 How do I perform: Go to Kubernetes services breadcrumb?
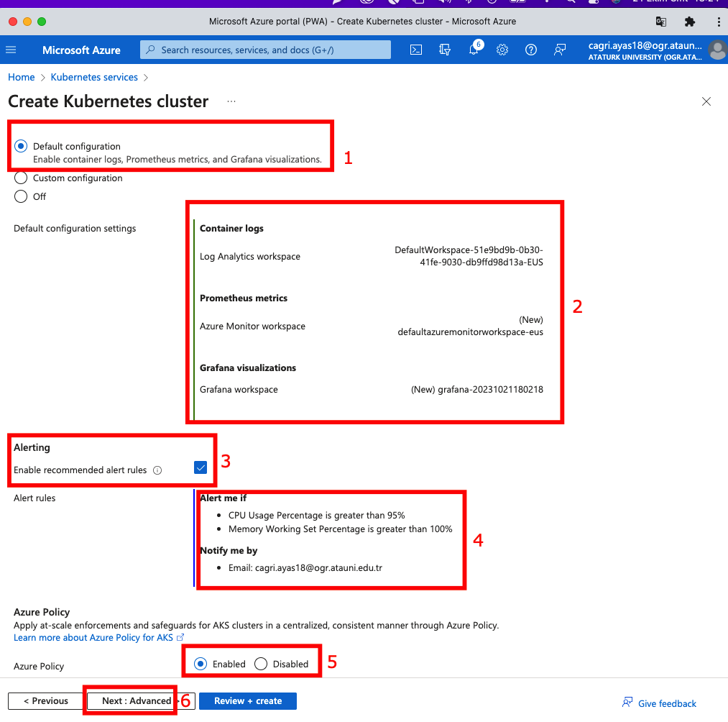(94, 77)
